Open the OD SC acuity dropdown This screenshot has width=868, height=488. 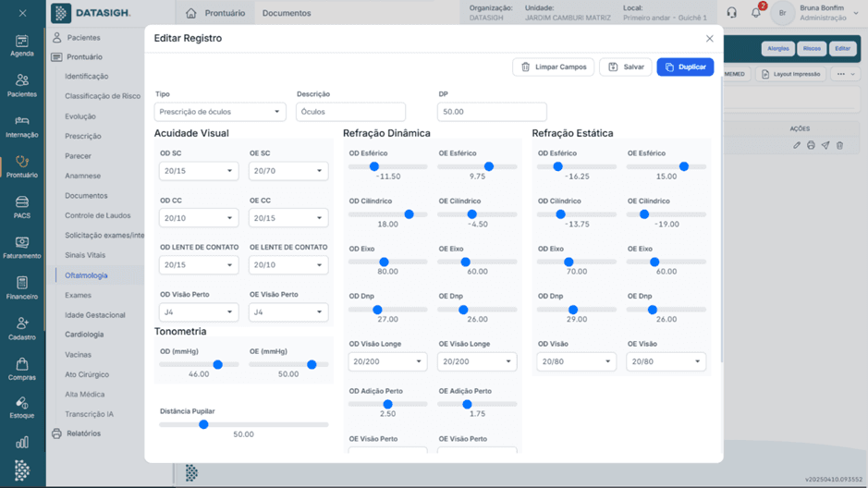199,171
